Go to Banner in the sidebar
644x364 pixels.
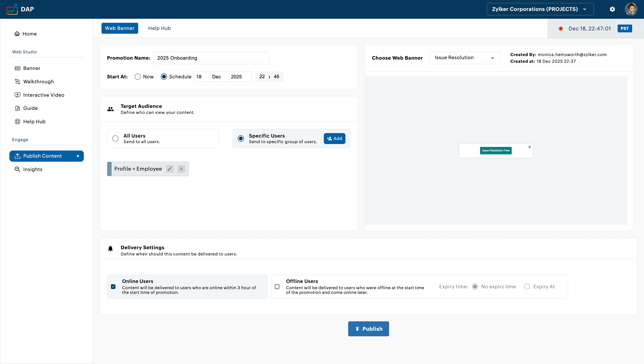pyautogui.click(x=32, y=68)
